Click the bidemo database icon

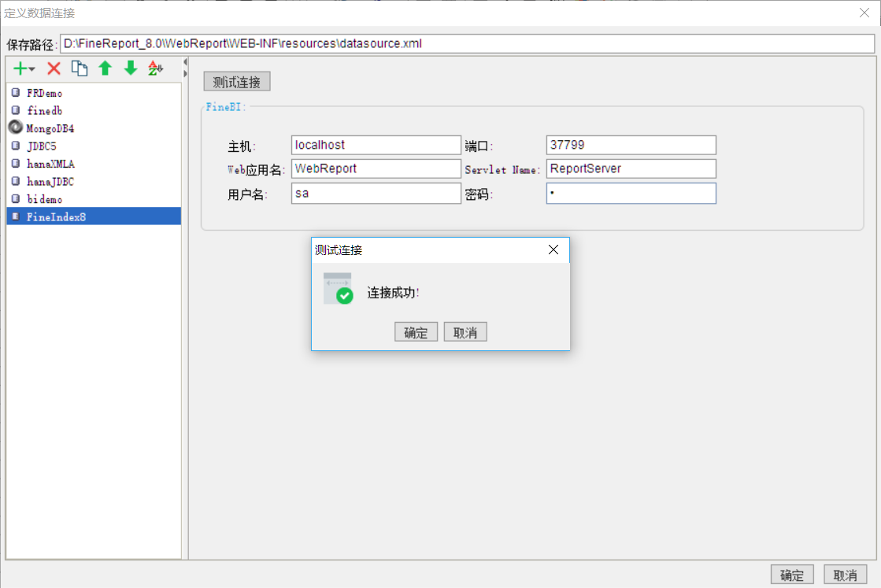click(x=16, y=199)
